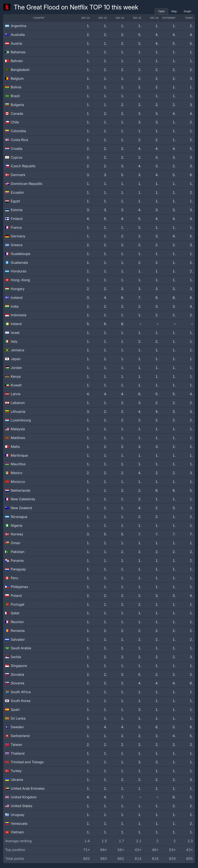Viewport: 198px width, 868px height.
Task: Open the United States country link
Action: [x=21, y=806]
